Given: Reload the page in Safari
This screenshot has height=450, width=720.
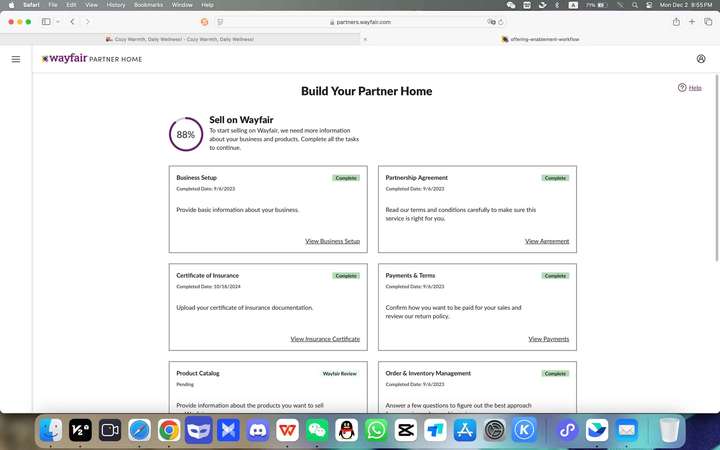Looking at the screenshot, I should coord(501,21).
